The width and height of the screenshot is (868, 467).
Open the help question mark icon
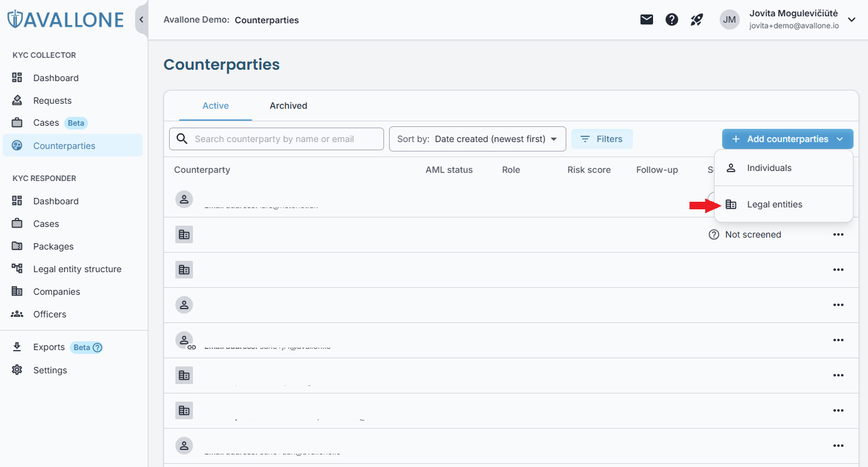(x=672, y=19)
